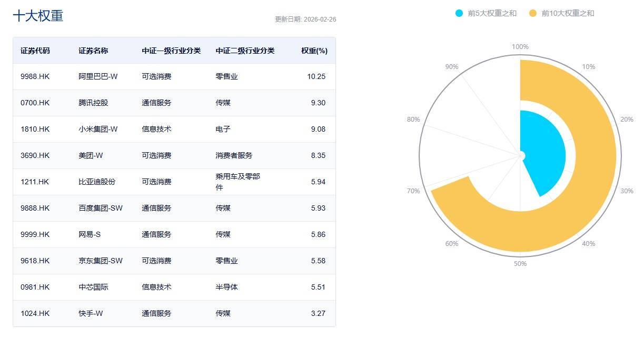This screenshot has height=337, width=644.
Task: Click the 证券名称 column header
Action: point(93,51)
